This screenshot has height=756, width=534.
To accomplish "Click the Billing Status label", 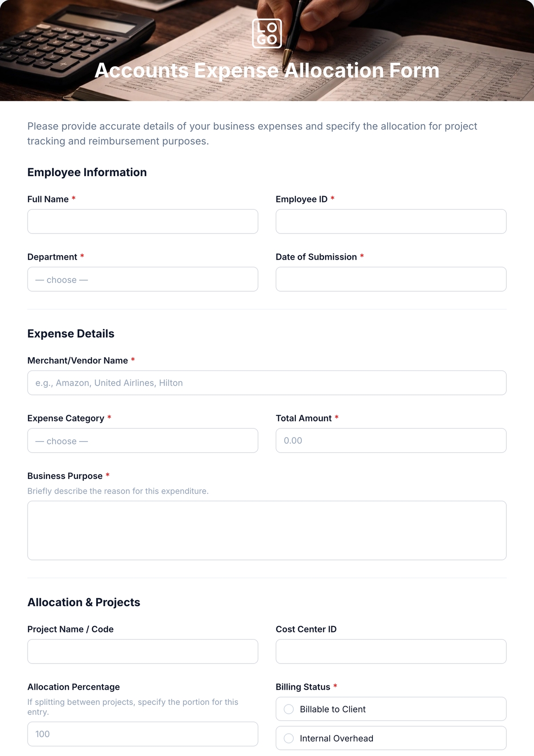I will [303, 687].
